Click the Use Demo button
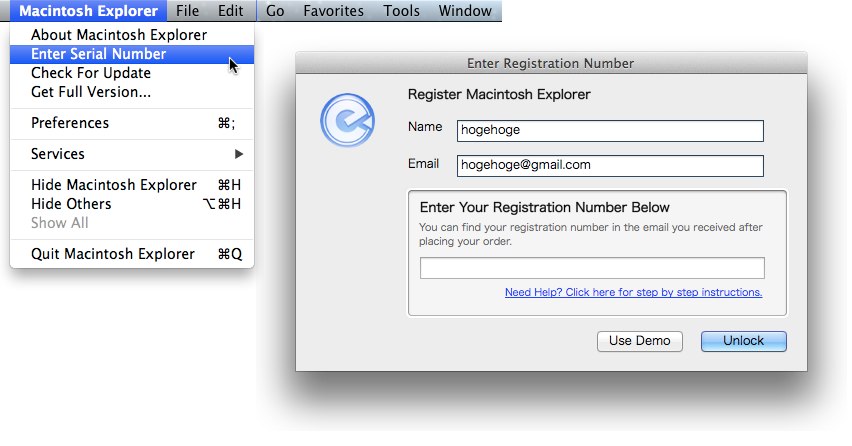Screen dimensions: 852x446 [640, 341]
